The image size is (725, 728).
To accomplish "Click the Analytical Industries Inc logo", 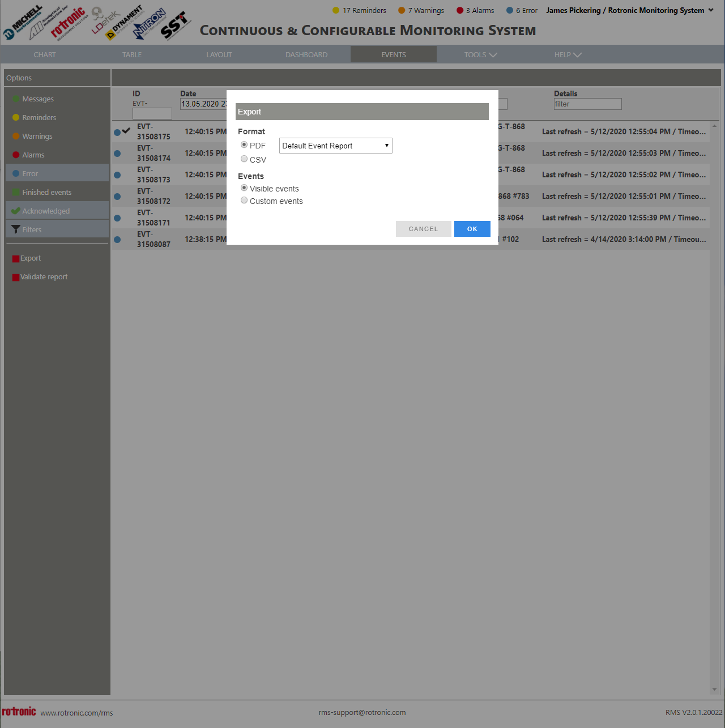I will tap(48, 23).
